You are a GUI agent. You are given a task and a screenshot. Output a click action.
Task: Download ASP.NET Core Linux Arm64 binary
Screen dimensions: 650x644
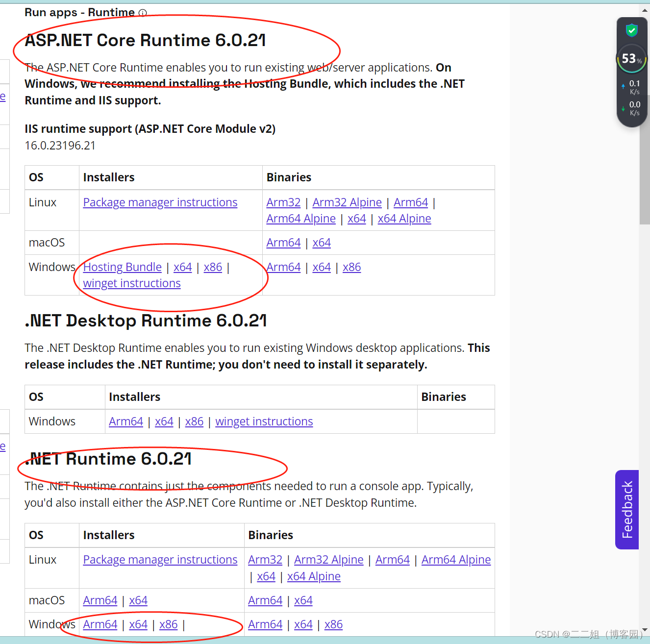411,202
